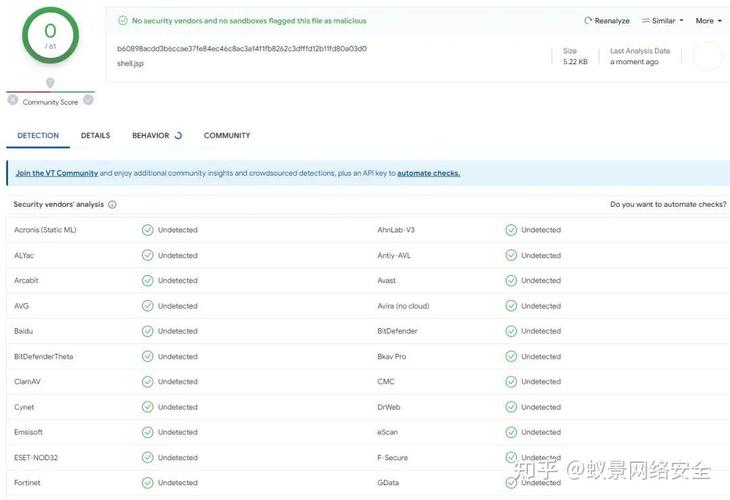The height and width of the screenshot is (500, 730).
Task: Click the Avira (no cloud) vendor name
Action: tap(403, 306)
